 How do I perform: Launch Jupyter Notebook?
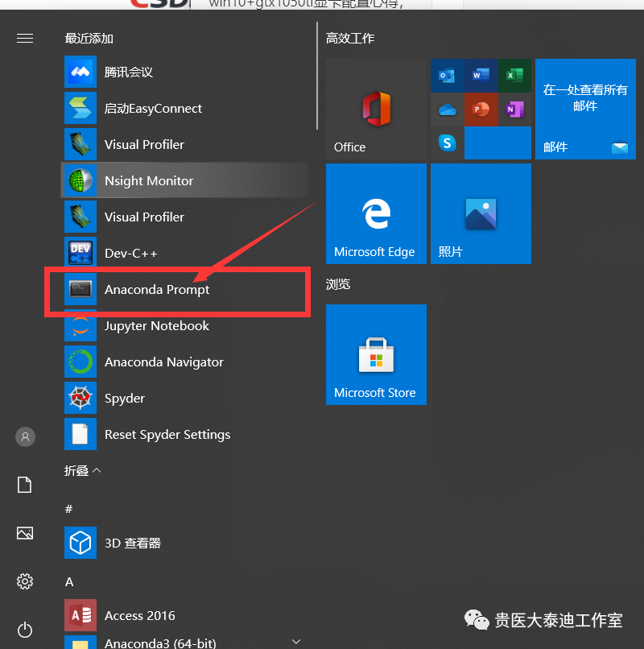[x=185, y=326]
